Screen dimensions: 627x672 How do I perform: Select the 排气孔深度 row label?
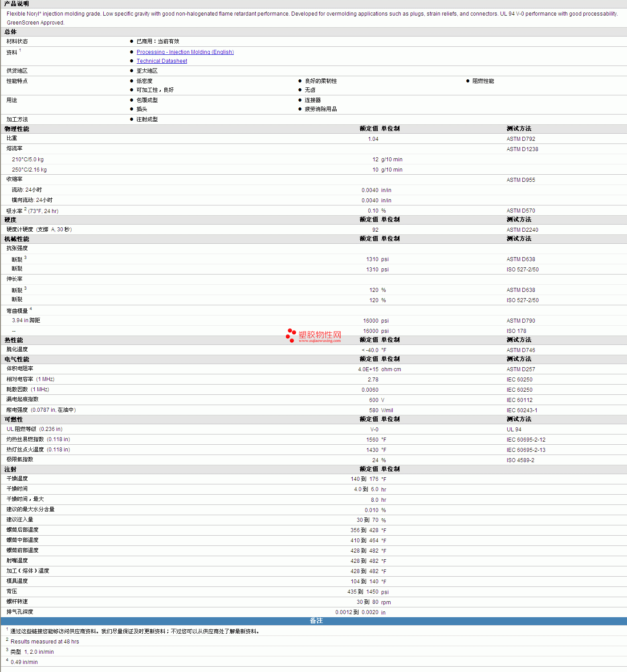coord(20,612)
